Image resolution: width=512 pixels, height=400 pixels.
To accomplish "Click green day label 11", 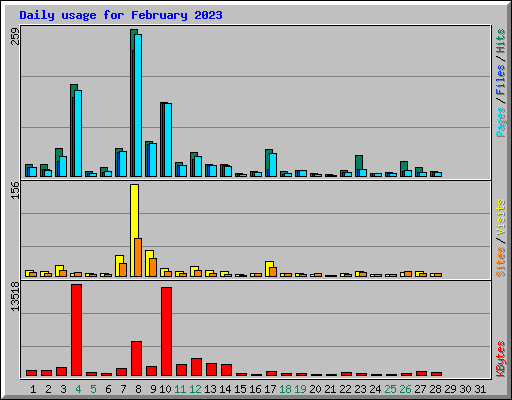I will pyautogui.click(x=180, y=389).
